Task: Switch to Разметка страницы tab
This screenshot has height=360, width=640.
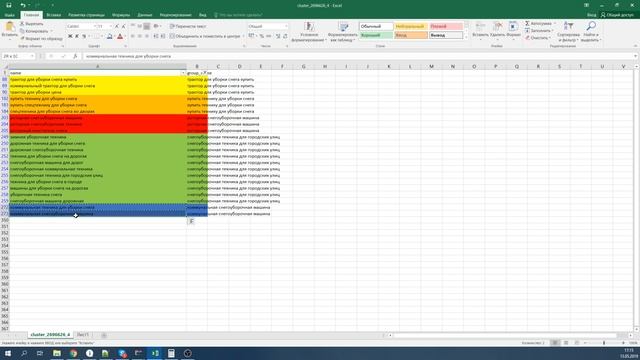Action: [86, 15]
